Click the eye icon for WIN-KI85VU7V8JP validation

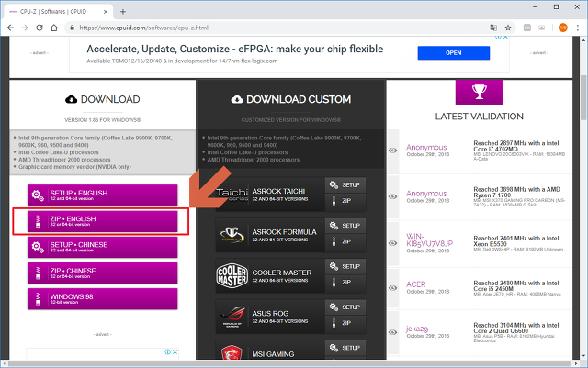pyautogui.click(x=392, y=243)
